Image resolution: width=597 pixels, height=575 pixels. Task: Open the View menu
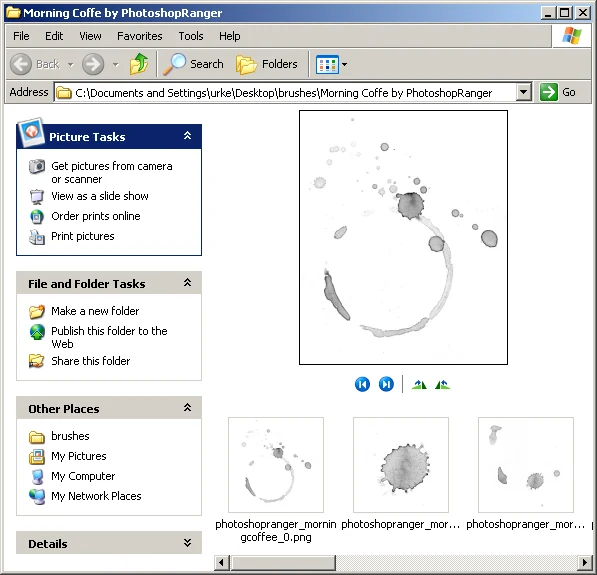[90, 36]
